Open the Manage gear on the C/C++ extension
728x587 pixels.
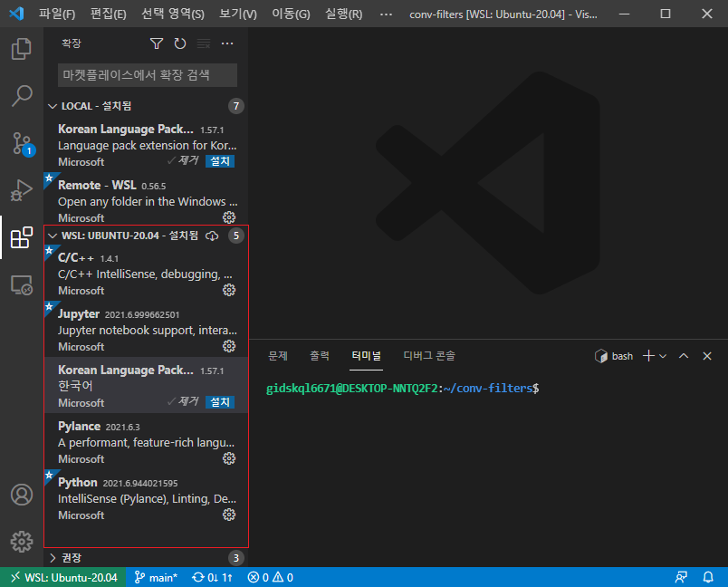point(229,290)
